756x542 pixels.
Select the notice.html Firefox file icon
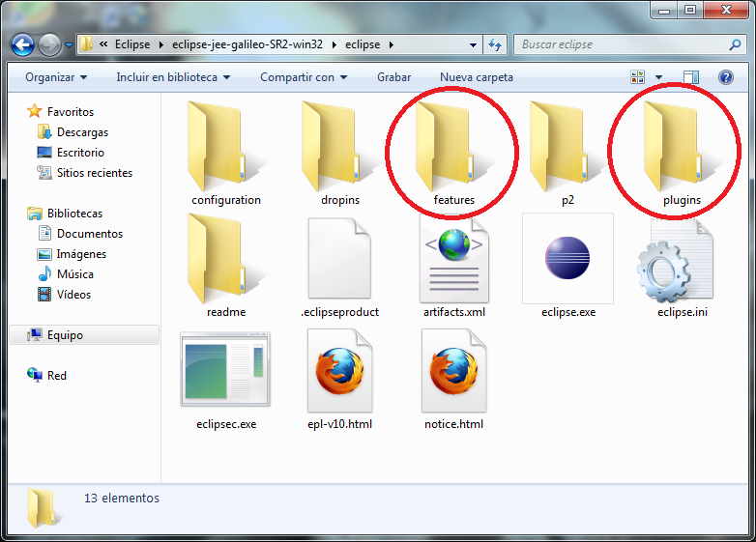click(x=453, y=370)
